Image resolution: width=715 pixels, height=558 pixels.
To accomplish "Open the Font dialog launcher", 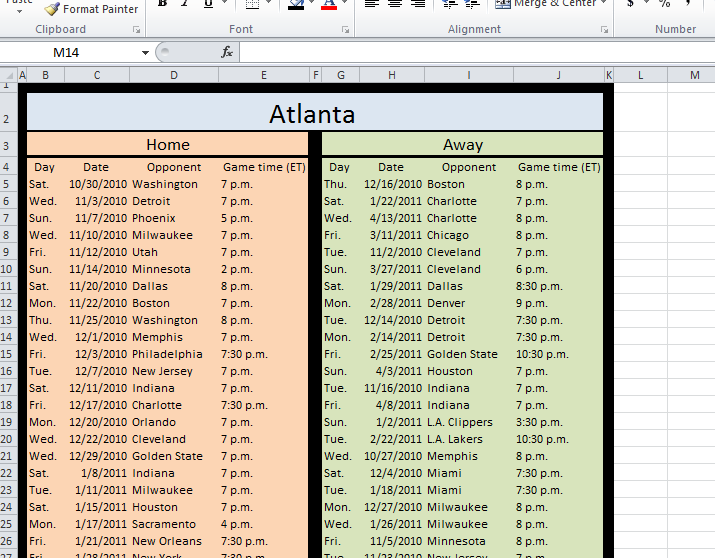I will coord(345,30).
